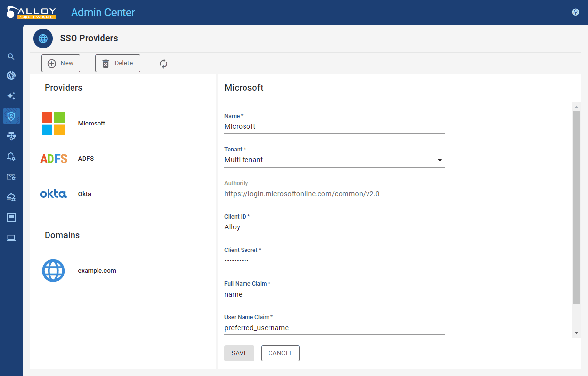Click the okta logo in Providers

tap(53, 194)
